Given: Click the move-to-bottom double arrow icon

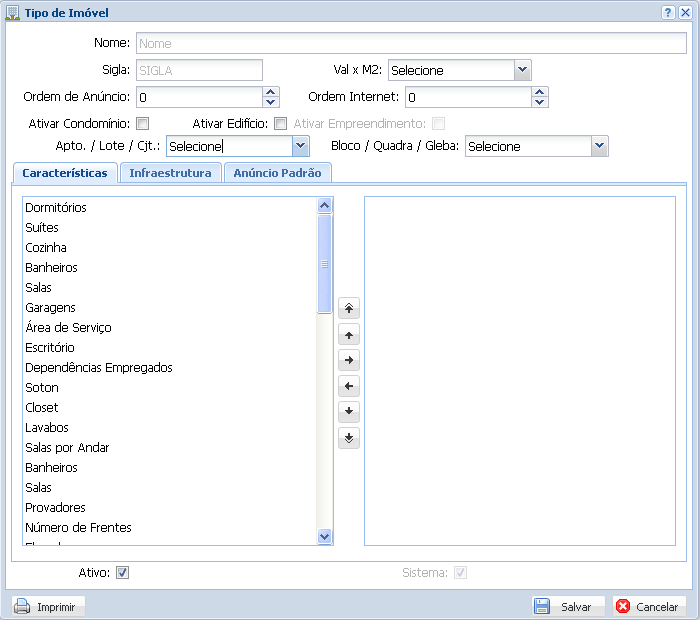Looking at the screenshot, I should (348, 437).
